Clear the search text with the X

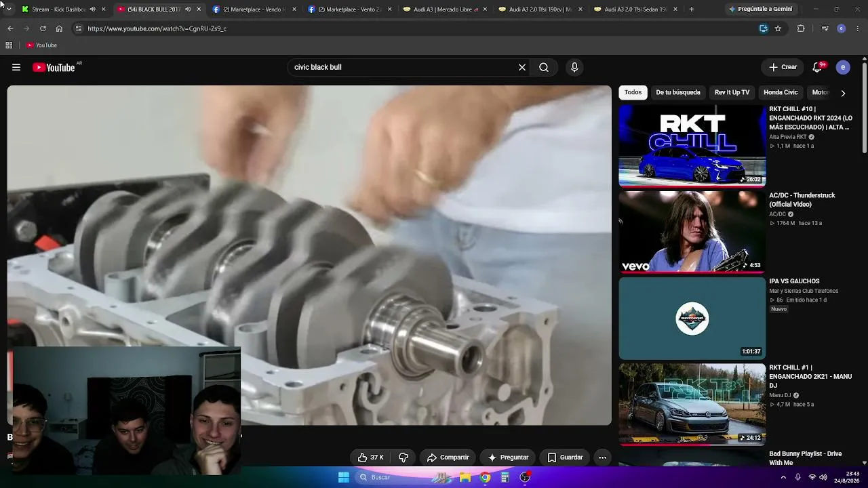[x=522, y=67]
